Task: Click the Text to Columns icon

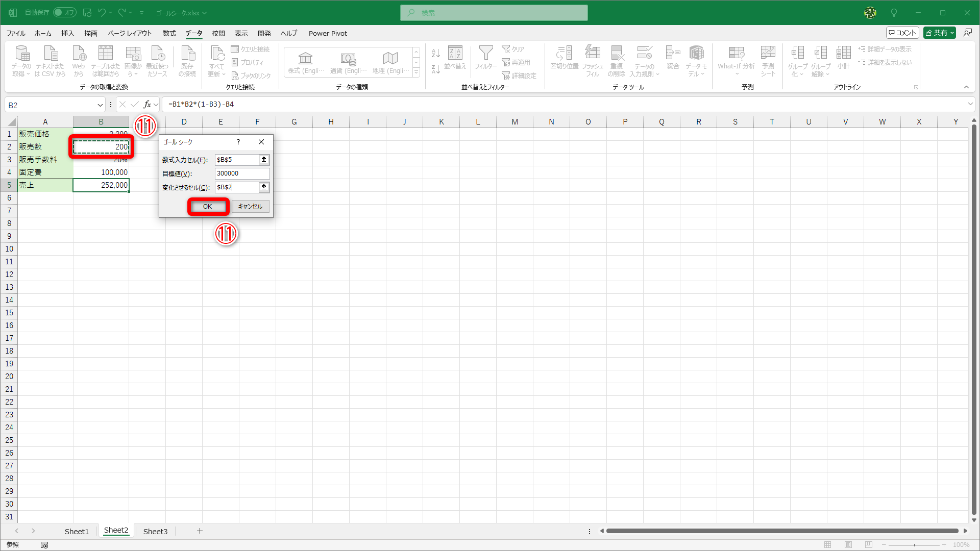Action: [564, 53]
